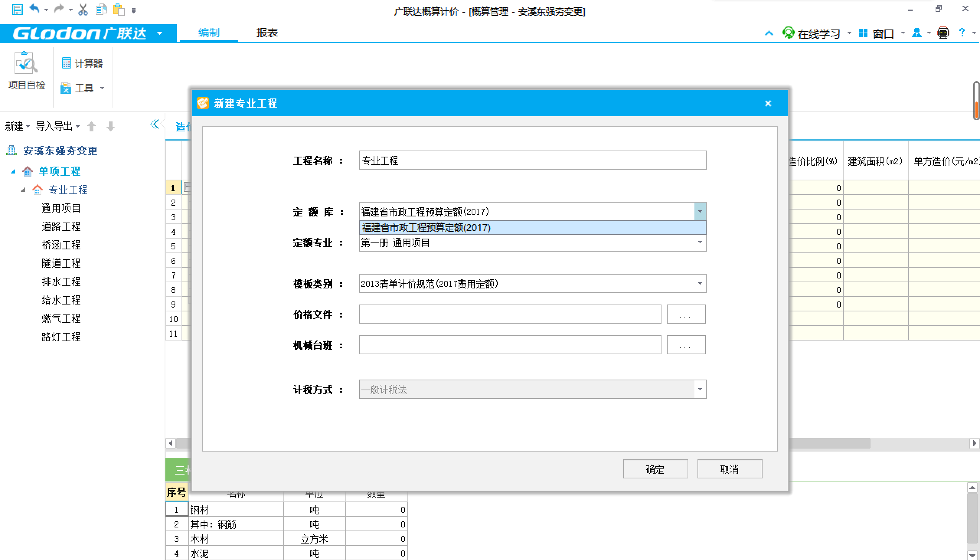Select 燃气工程 in the tree
The width and height of the screenshot is (980, 560).
click(61, 318)
